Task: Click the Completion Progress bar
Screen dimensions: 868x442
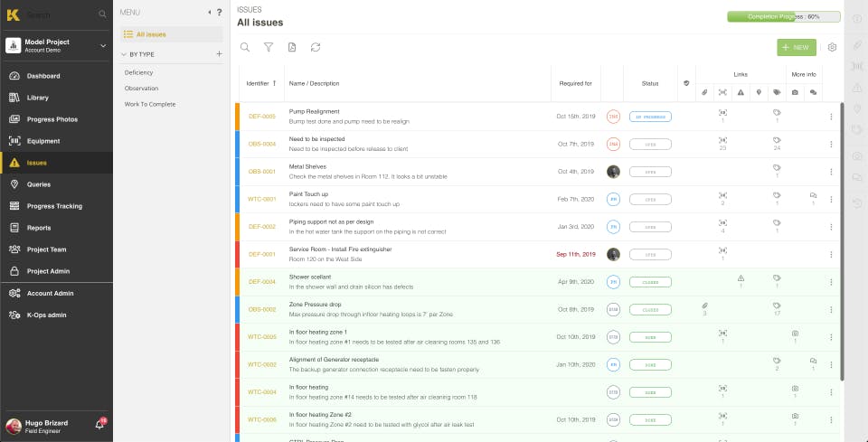Action: click(x=783, y=16)
